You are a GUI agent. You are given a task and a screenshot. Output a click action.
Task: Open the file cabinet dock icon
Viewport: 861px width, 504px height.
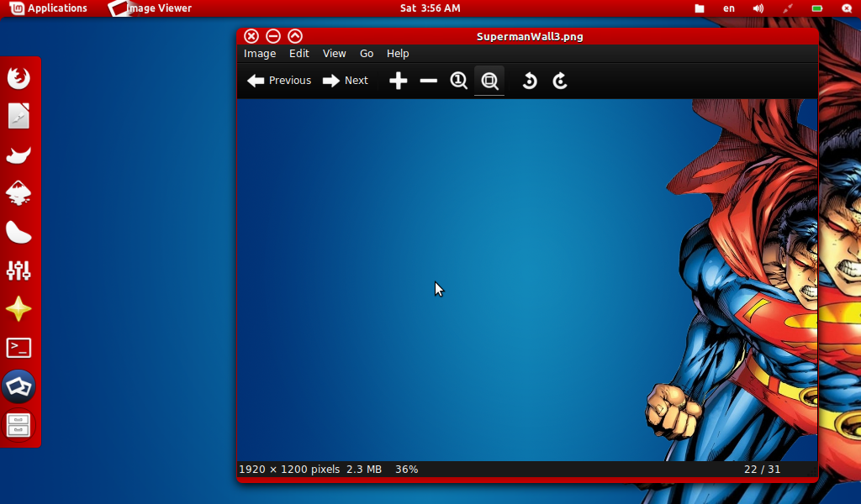(x=18, y=425)
